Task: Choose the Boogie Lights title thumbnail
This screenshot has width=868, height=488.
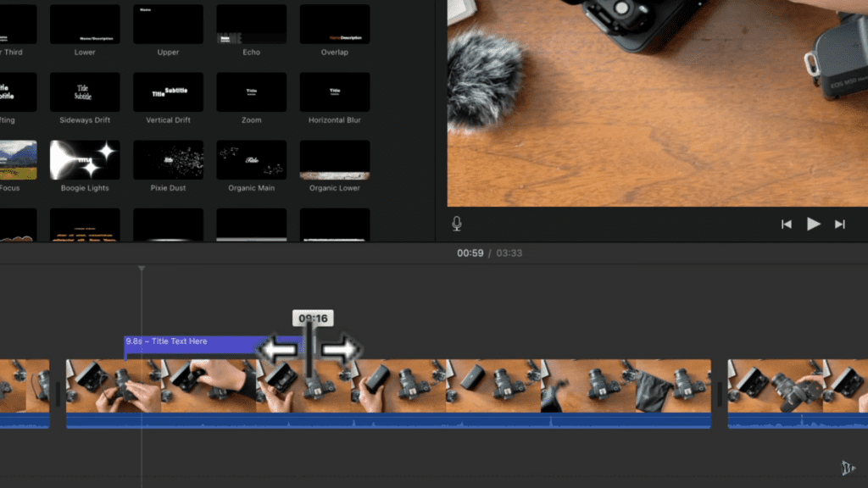Action: click(x=85, y=160)
